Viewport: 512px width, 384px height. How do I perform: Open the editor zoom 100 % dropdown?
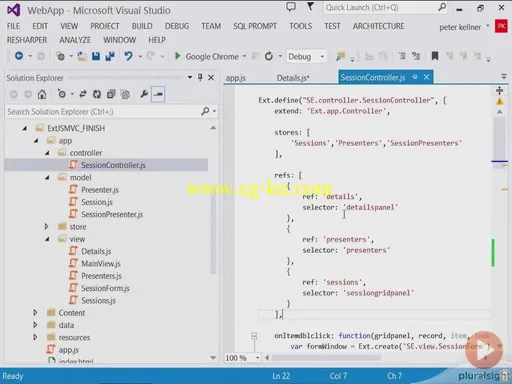(258, 358)
